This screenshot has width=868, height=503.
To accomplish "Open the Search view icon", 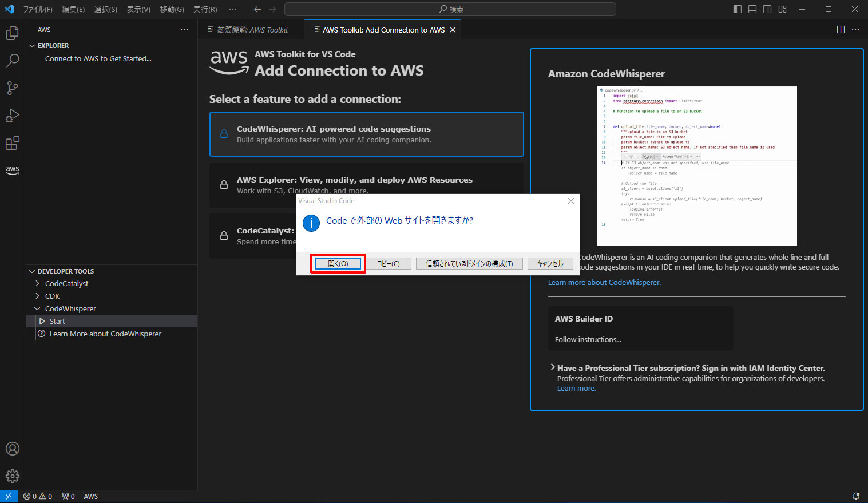I will 13,60.
